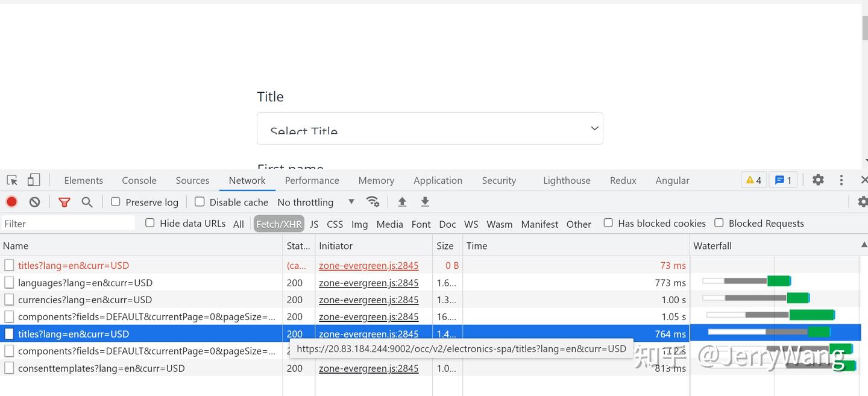Screen dimensions: 868x396
Task: Open the Select Title dropdown
Action: (x=430, y=128)
